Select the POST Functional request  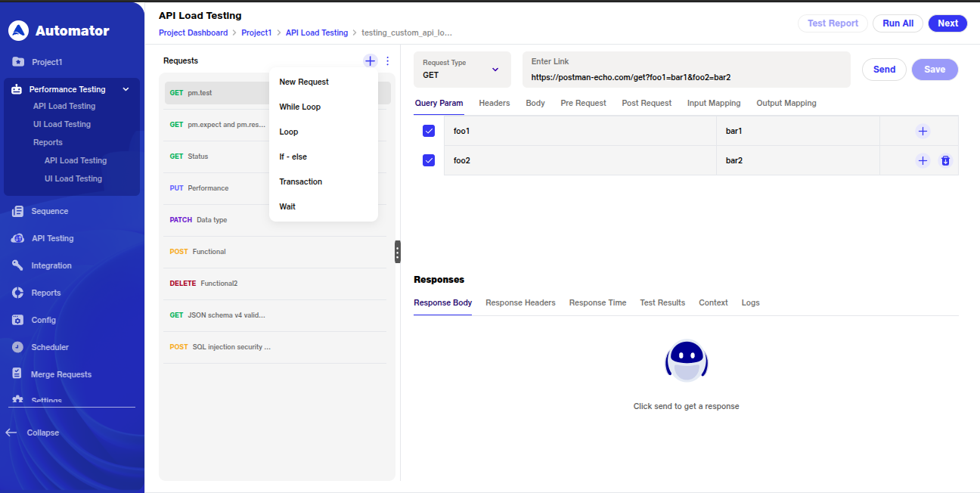274,252
